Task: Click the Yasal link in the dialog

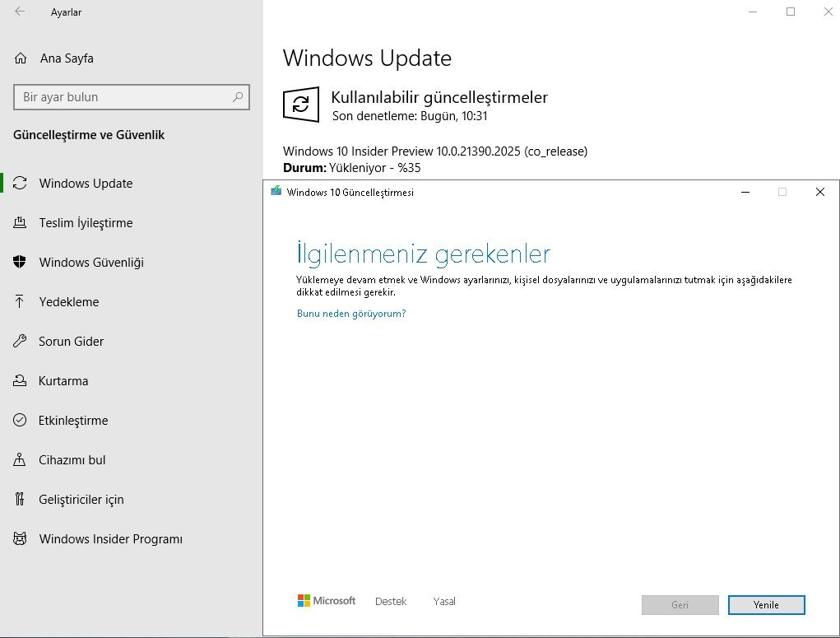Action: point(444,602)
